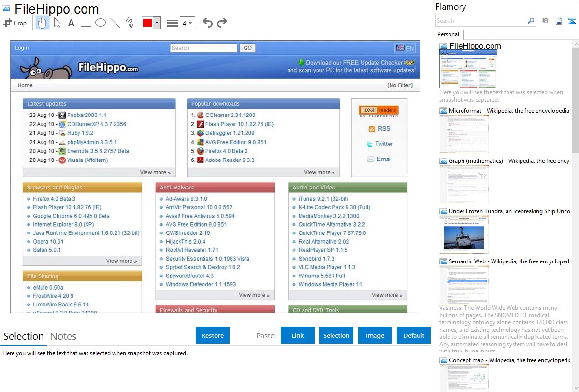Click the GO button
This screenshot has width=579, height=392.
coord(248,48)
